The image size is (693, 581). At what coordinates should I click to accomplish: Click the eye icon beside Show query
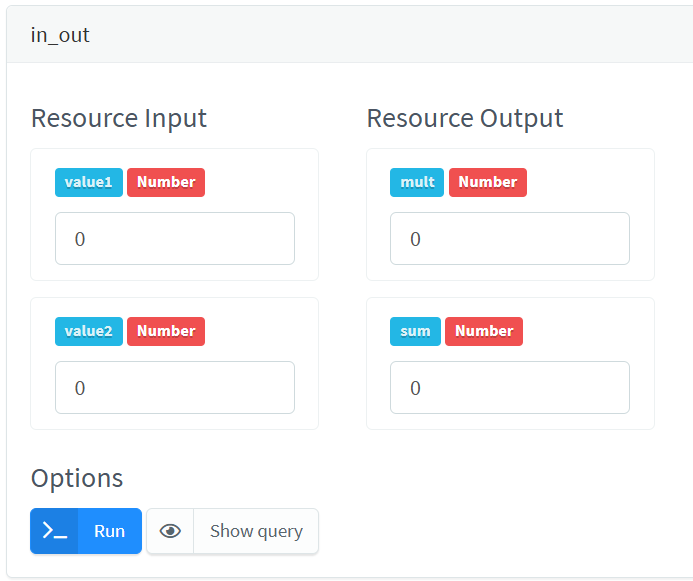(x=171, y=531)
